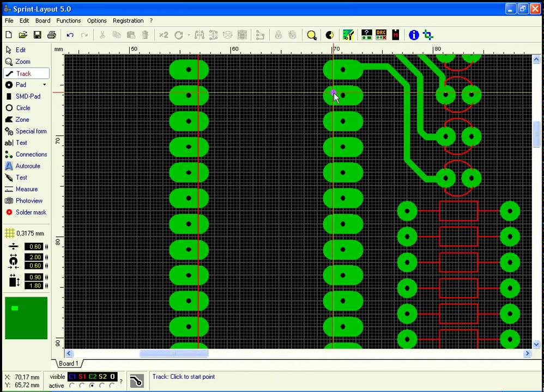The width and height of the screenshot is (544, 392).
Task: Open pad outer diameter 2.00 presets
Action: (46, 257)
